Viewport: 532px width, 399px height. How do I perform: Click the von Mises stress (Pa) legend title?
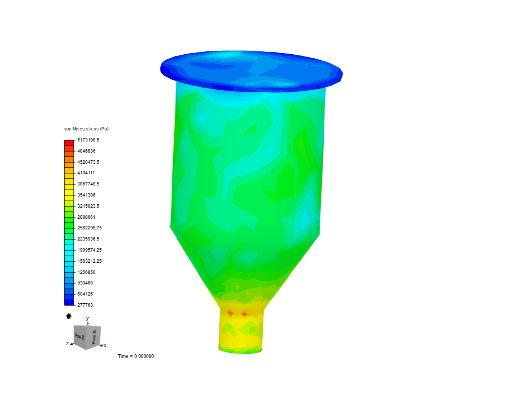tap(86, 129)
